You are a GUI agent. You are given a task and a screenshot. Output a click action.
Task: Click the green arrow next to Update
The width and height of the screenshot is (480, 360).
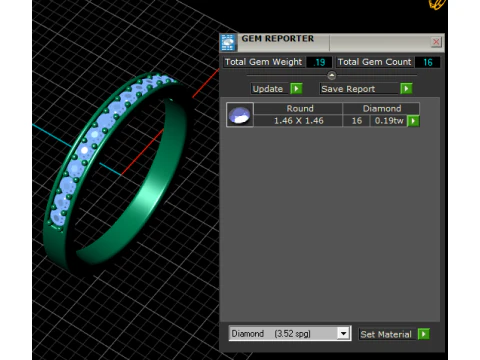pyautogui.click(x=296, y=89)
